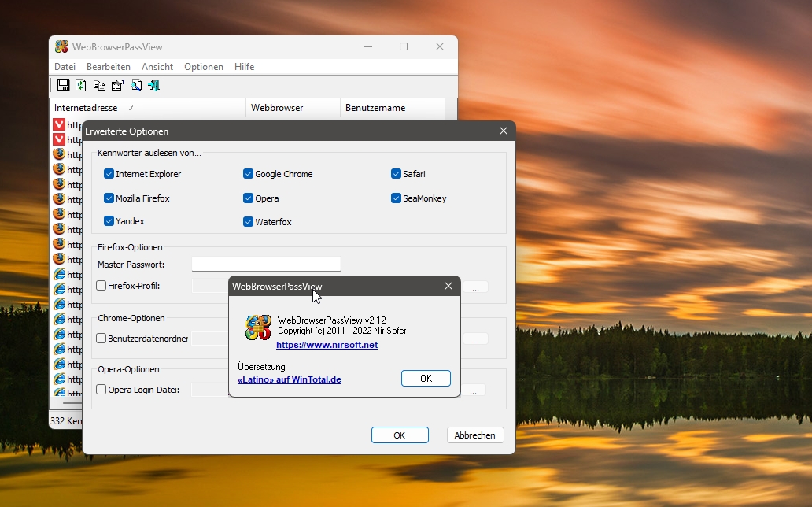Click the exit door toolbar icon

[153, 85]
